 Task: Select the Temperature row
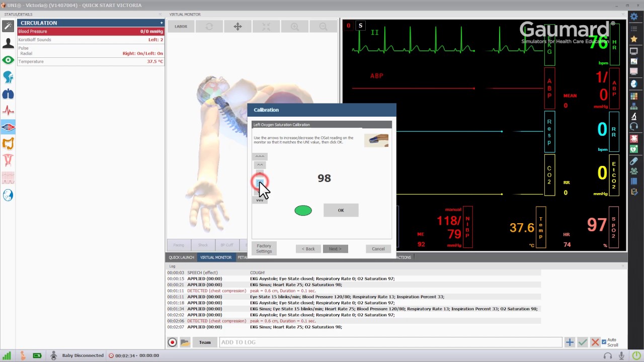pos(91,61)
